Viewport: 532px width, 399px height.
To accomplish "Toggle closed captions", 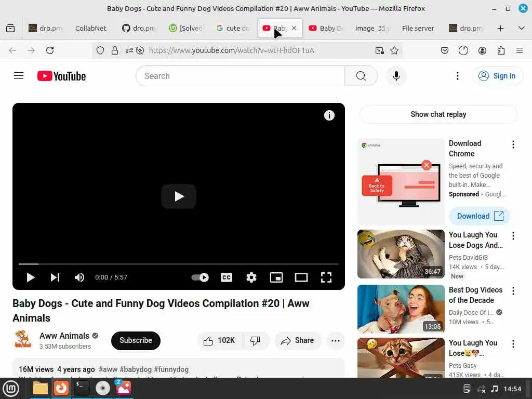I will 227,277.
